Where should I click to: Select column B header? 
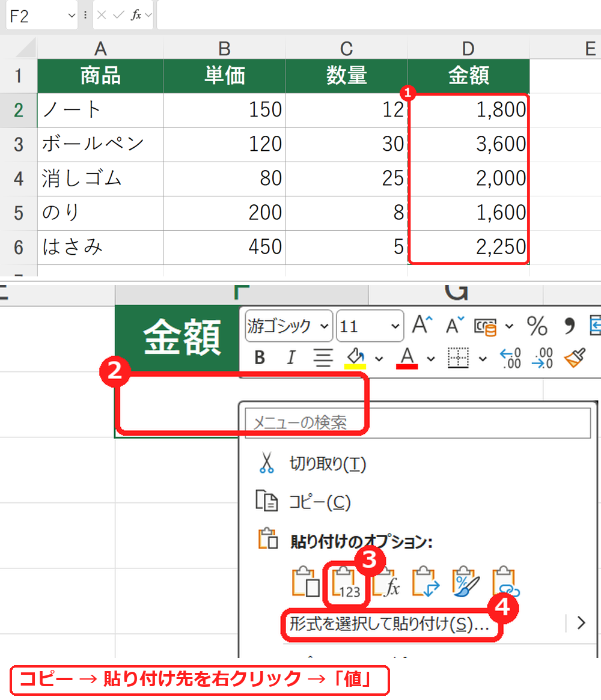click(224, 48)
